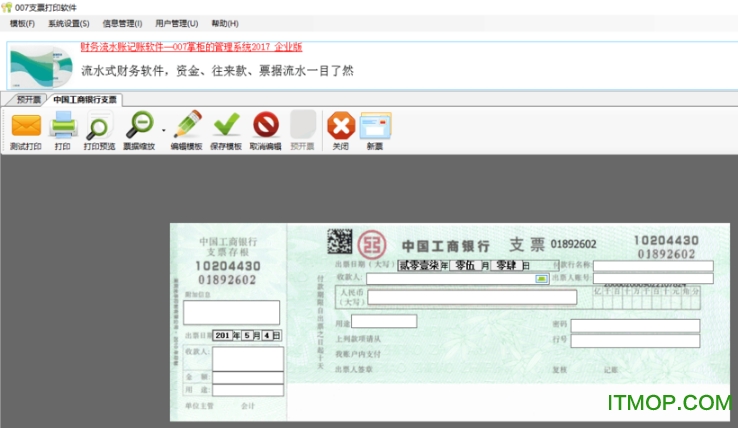Click the stub 附加信息 box
Image resolution: width=738 pixels, height=428 pixels.
click(232, 313)
